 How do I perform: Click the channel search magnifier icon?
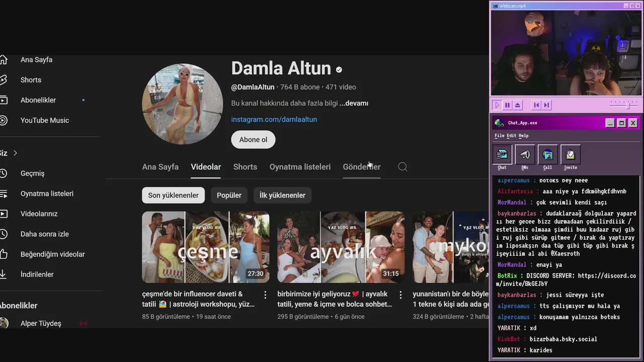(x=403, y=167)
